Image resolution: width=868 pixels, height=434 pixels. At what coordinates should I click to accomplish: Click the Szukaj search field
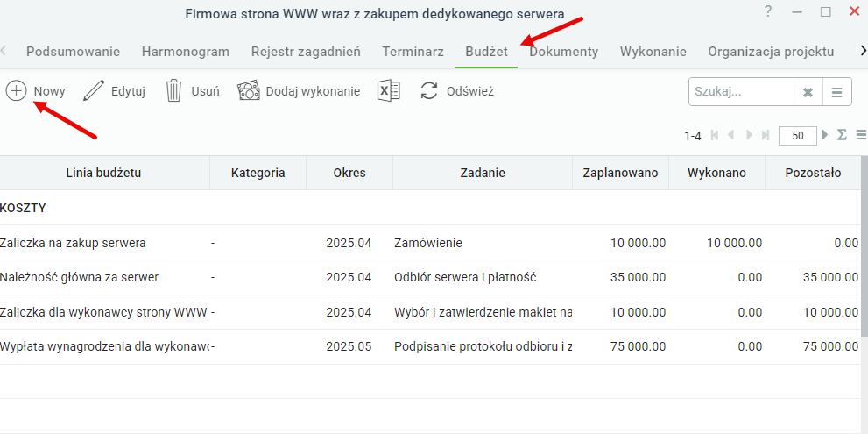point(741,92)
